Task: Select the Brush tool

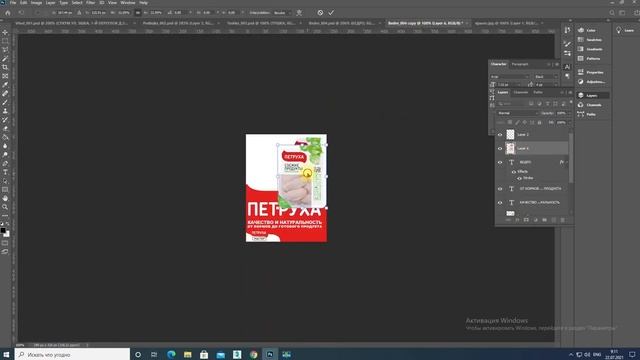Action: click(x=5, y=102)
